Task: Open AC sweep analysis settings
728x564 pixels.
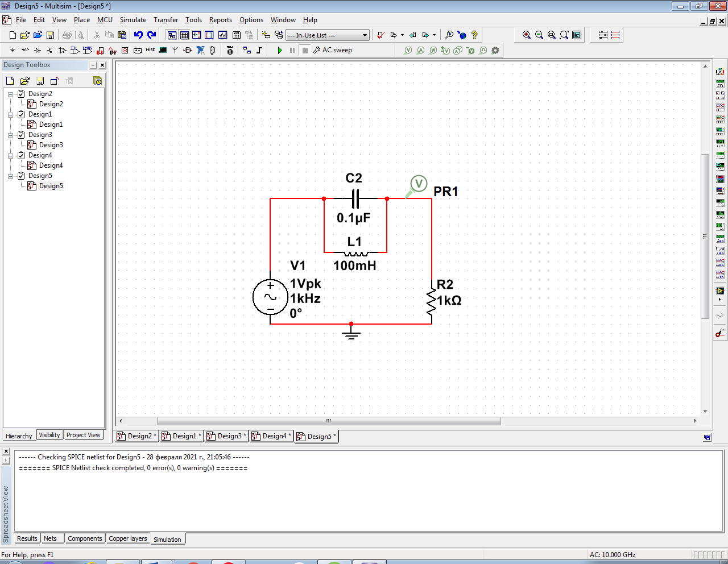Action: pyautogui.click(x=333, y=50)
